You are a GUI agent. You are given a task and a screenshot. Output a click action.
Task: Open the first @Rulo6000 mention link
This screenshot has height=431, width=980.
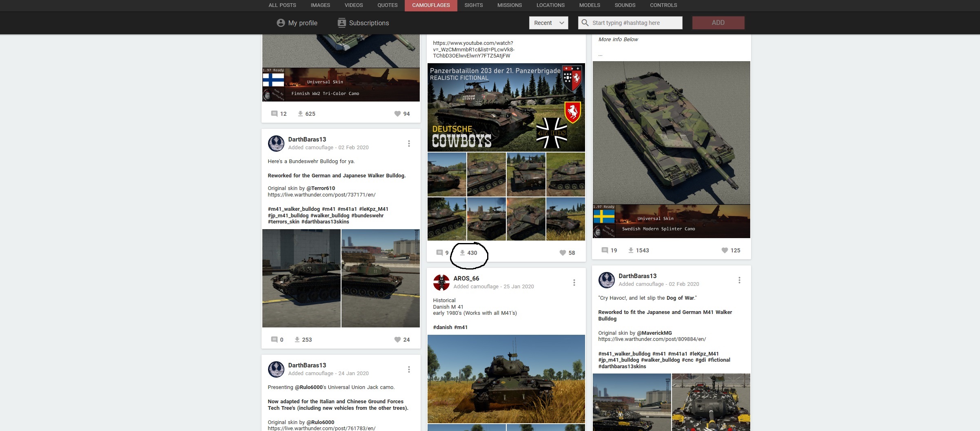pos(309,387)
